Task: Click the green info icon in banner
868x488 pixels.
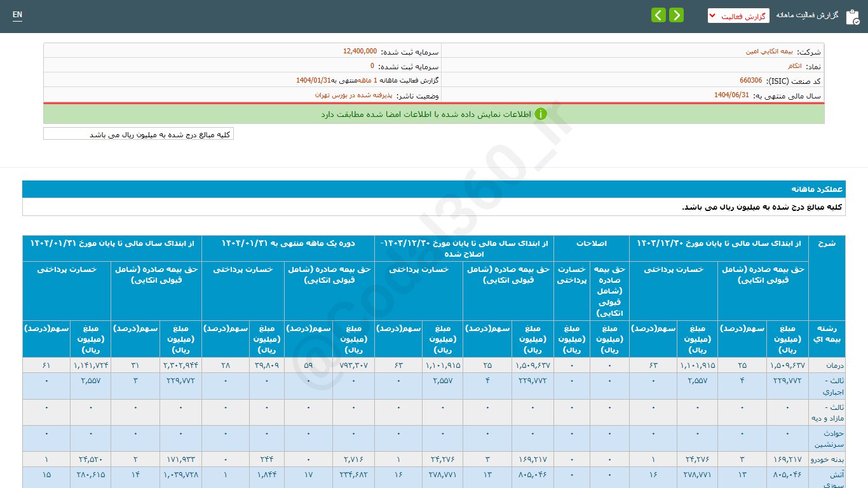Action: click(540, 114)
